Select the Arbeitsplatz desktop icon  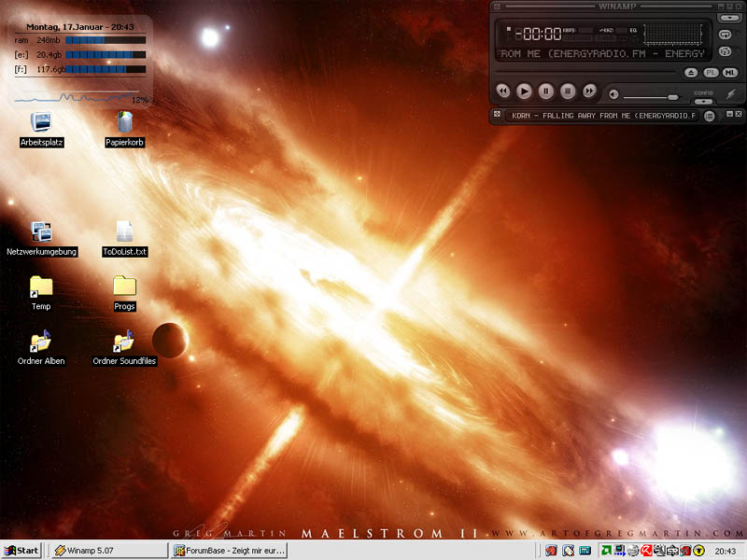(41, 129)
